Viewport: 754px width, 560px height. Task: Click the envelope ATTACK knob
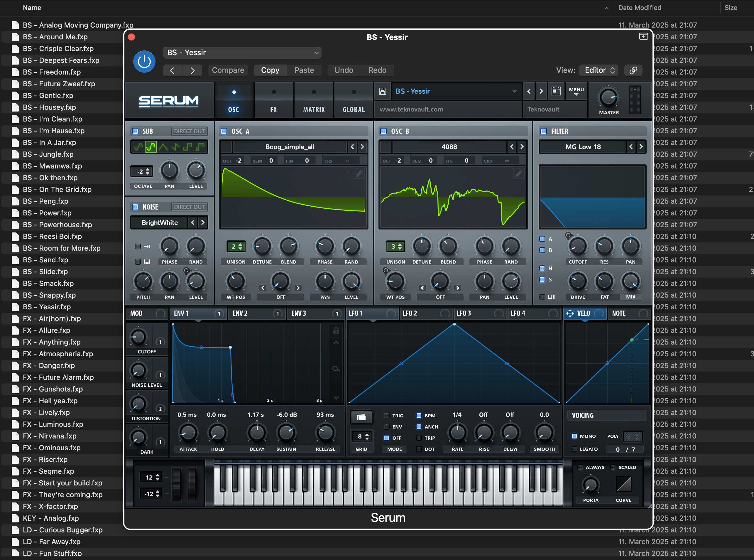point(188,433)
